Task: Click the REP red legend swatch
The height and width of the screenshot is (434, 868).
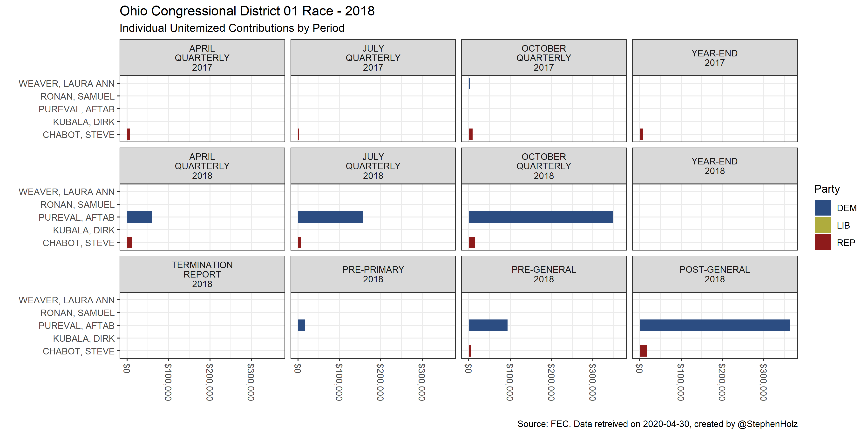Action: [x=822, y=243]
